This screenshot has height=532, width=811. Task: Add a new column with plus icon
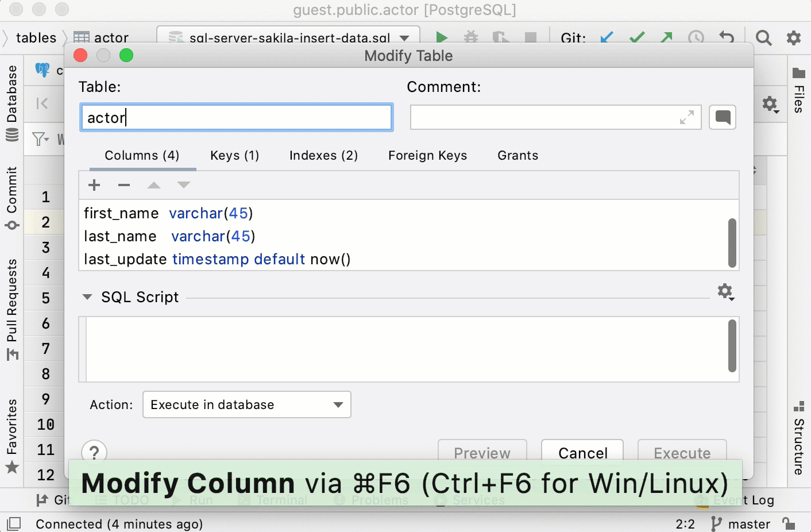pyautogui.click(x=94, y=185)
